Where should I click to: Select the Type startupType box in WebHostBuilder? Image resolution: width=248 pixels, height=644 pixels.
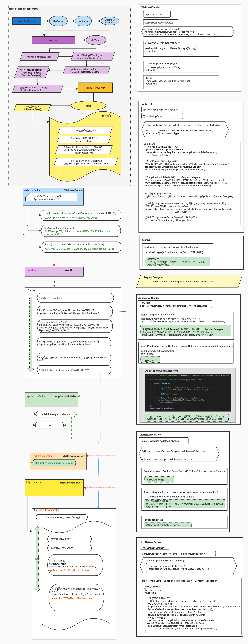[x=157, y=14]
